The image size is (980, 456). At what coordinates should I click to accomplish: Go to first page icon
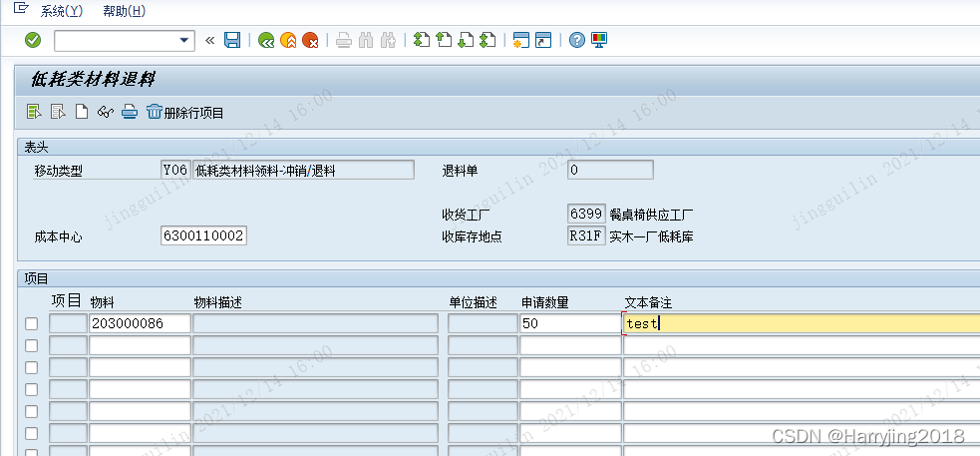pyautogui.click(x=422, y=41)
